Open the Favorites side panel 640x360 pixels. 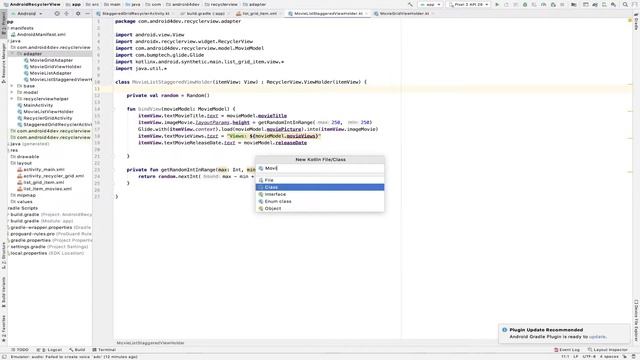(3, 329)
